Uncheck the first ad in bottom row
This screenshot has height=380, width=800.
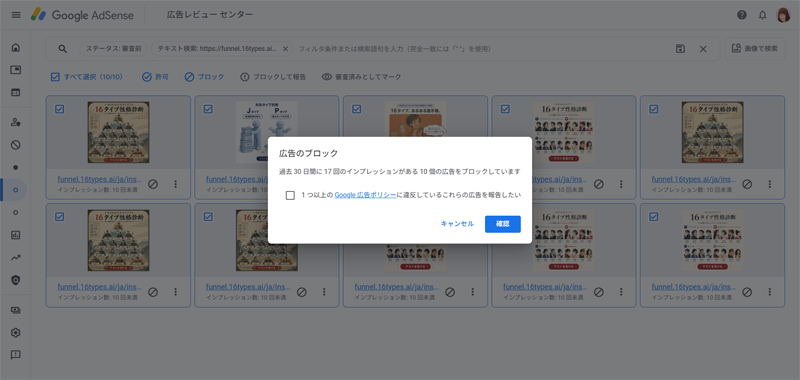click(x=59, y=217)
